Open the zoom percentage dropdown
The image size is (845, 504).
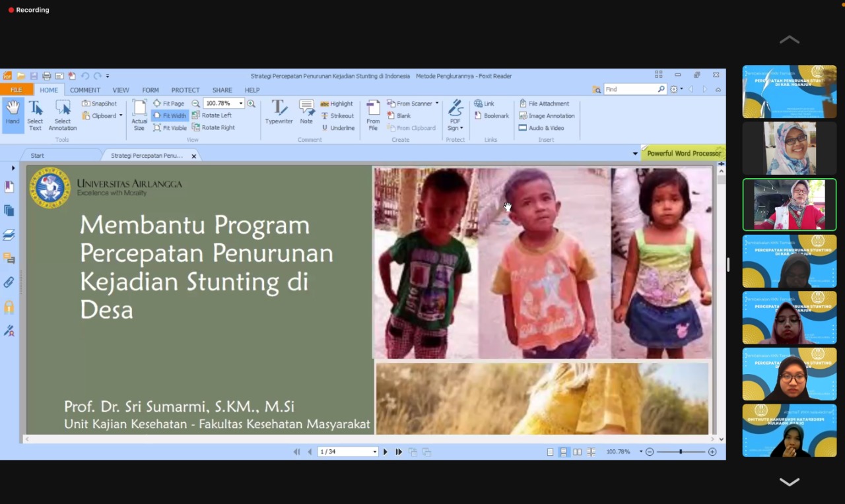[x=241, y=104]
